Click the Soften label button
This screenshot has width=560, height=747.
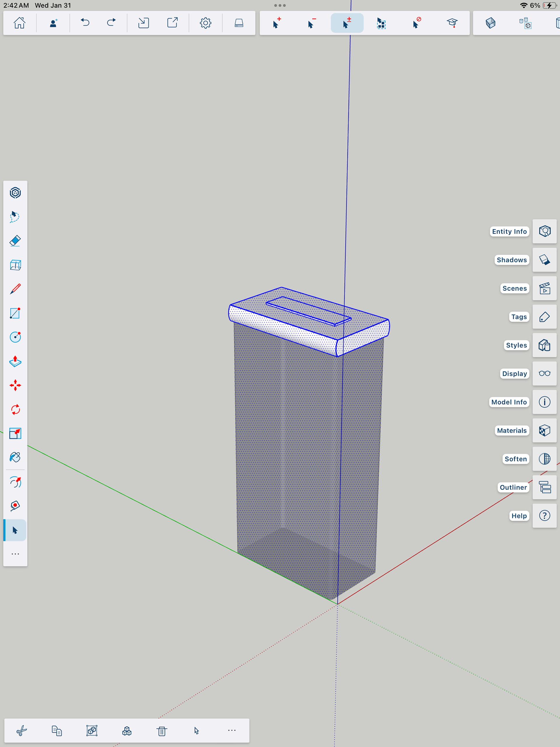(x=515, y=459)
